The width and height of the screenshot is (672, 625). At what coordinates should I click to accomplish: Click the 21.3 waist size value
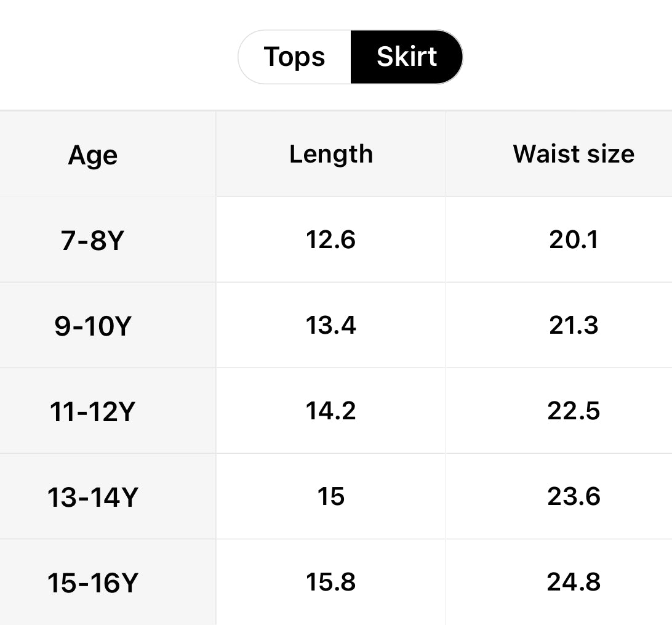pos(574,325)
